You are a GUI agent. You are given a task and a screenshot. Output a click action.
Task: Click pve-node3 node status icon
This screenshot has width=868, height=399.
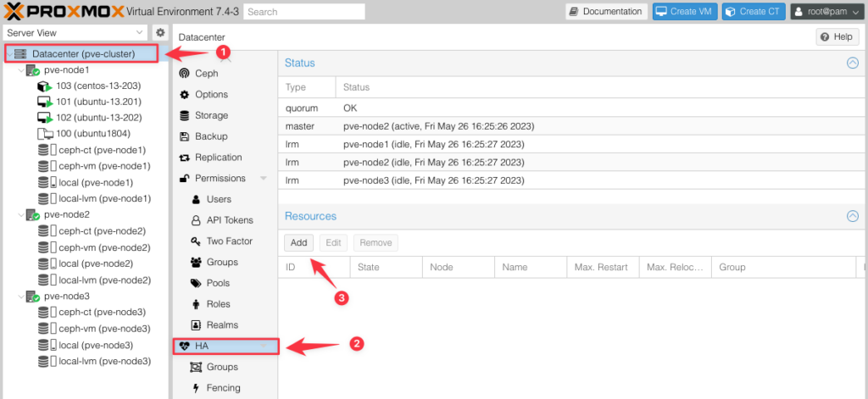(33, 296)
